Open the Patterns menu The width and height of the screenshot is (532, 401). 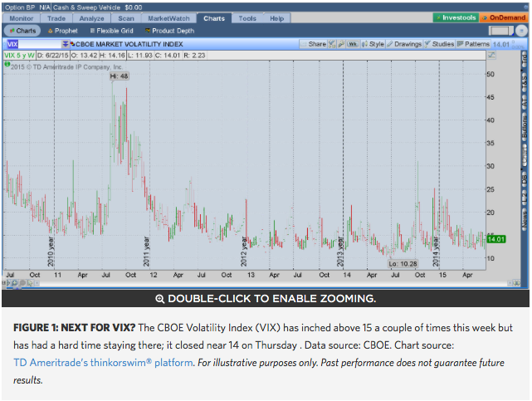(473, 44)
